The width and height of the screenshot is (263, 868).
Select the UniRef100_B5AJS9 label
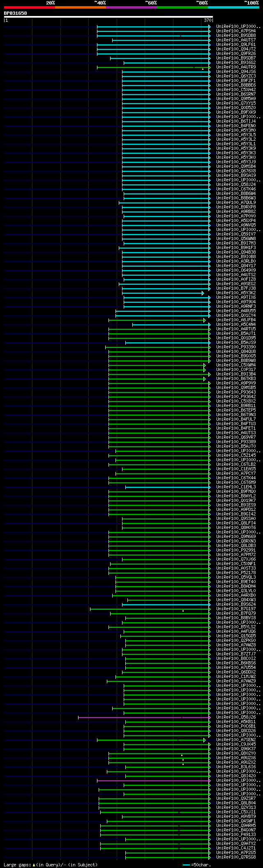pyautogui.click(x=236, y=342)
